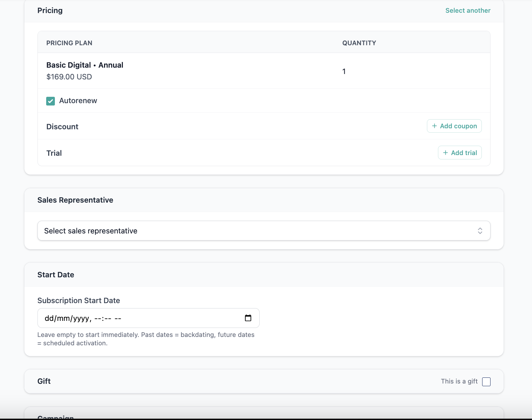Image resolution: width=532 pixels, height=420 pixels.
Task: Uncheck the Autorenew checkbox
Action: click(51, 101)
